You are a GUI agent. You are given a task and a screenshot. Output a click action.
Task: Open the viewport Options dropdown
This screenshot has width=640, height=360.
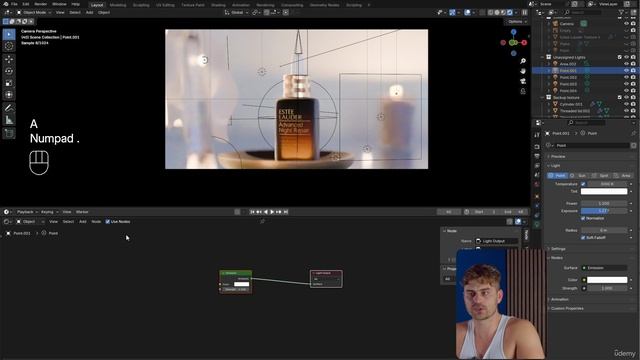(517, 22)
